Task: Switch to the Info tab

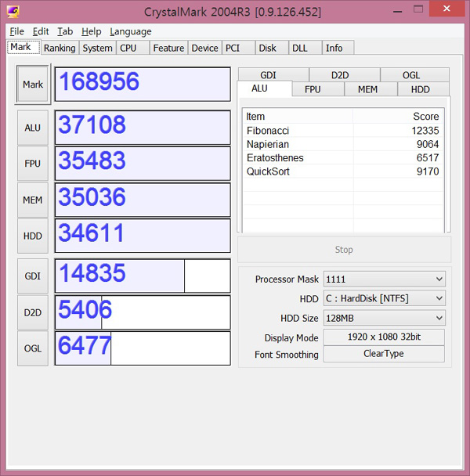Action: click(x=338, y=48)
